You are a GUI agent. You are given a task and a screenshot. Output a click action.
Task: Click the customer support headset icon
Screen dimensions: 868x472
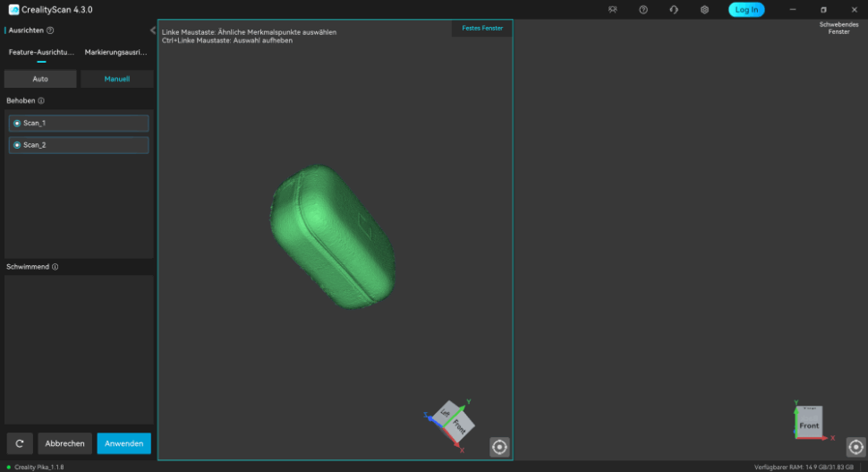[x=674, y=10]
